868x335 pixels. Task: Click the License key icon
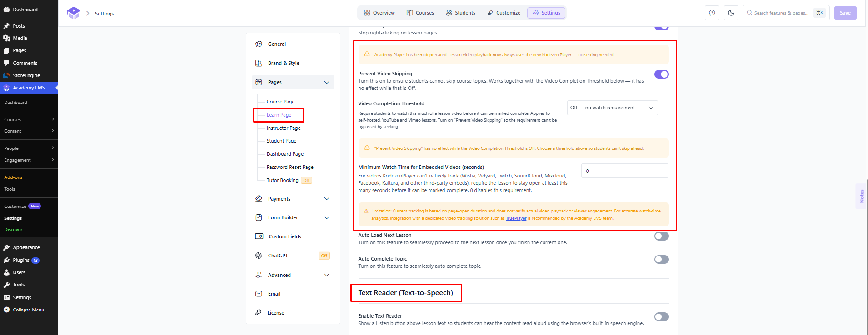[x=259, y=313]
